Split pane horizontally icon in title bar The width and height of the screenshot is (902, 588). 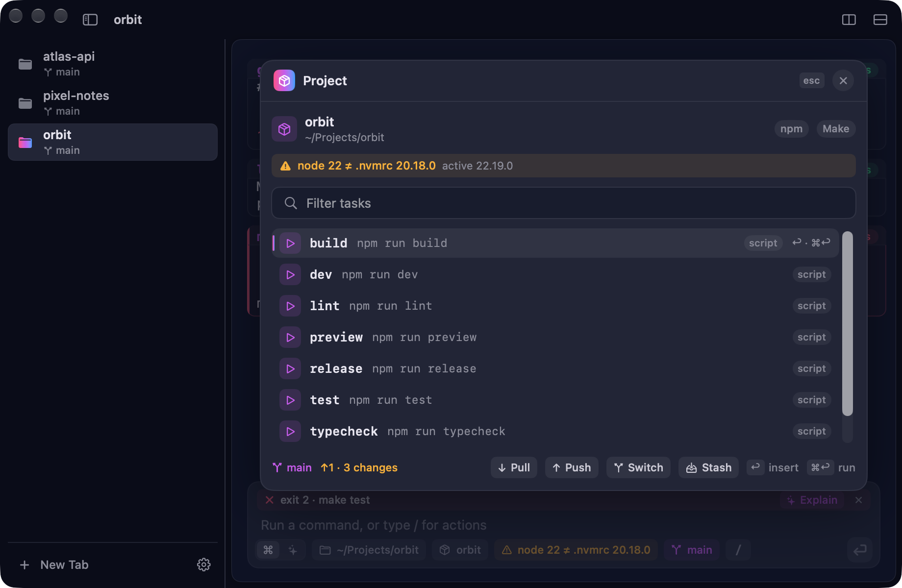[x=880, y=20]
